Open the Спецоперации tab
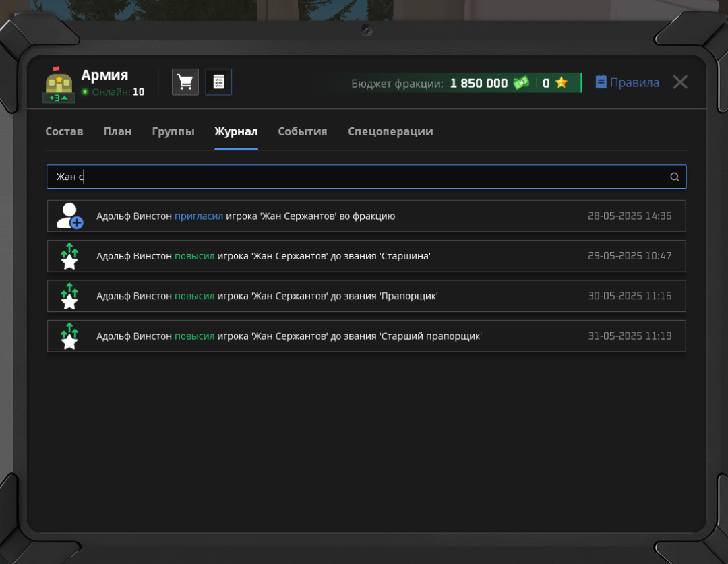Viewport: 728px width, 564px height. [x=390, y=132]
